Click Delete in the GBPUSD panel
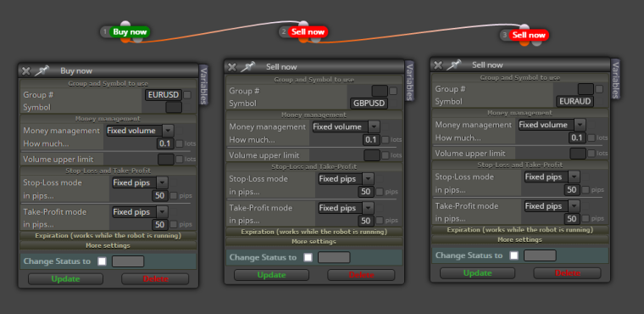The width and height of the screenshot is (644, 314). click(x=362, y=275)
